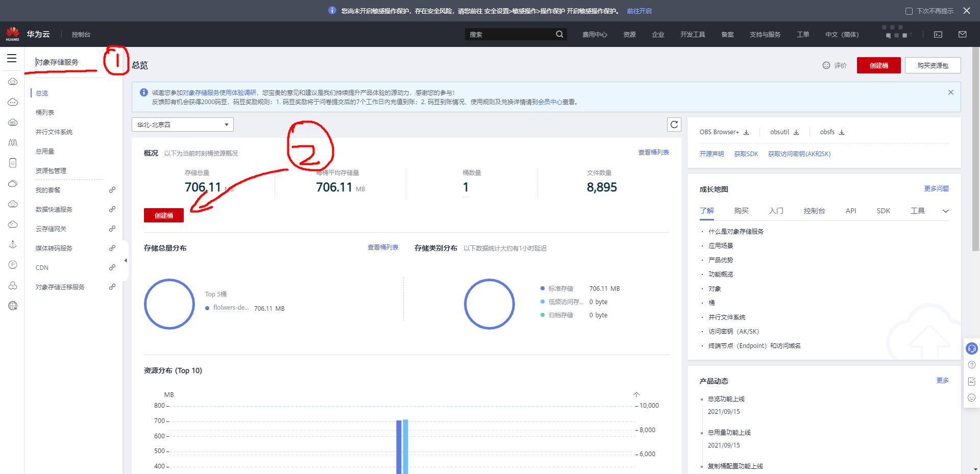
Task: Refresh overview with the reload icon
Action: [674, 124]
